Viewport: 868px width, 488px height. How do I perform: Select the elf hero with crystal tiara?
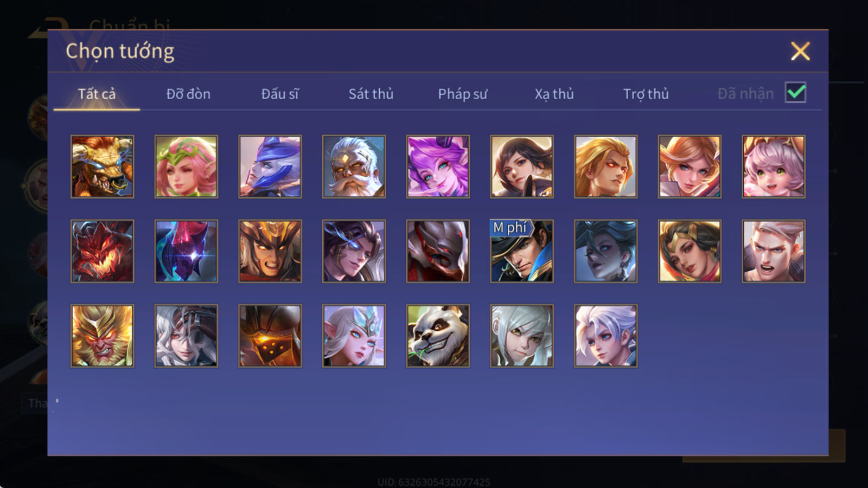354,336
